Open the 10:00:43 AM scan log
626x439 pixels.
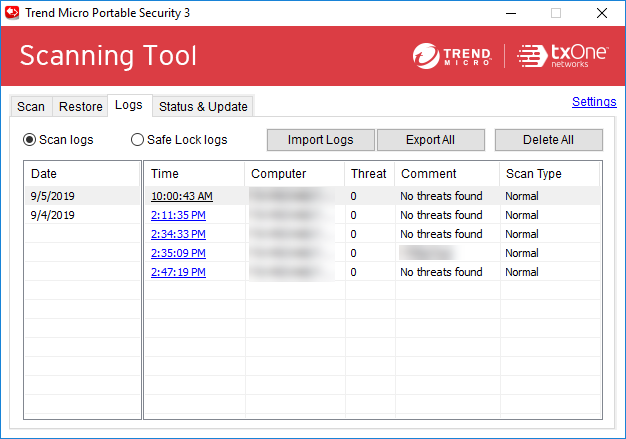click(181, 196)
